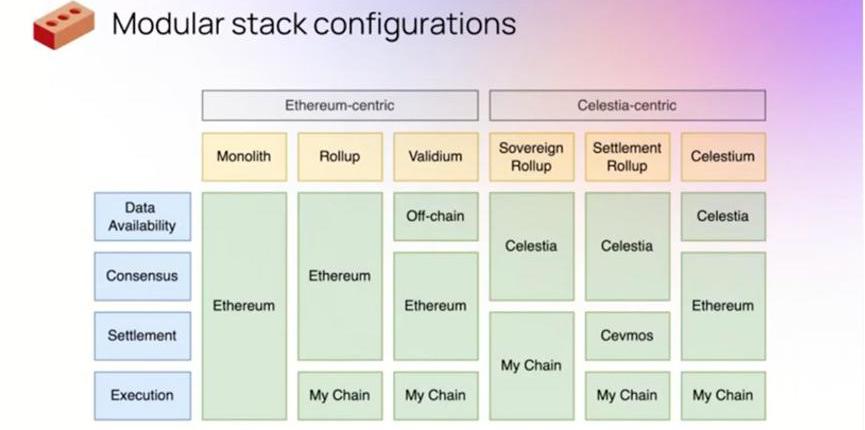Click the Off-chain block under Validium
Screen dimensions: 865x430
coord(436,216)
